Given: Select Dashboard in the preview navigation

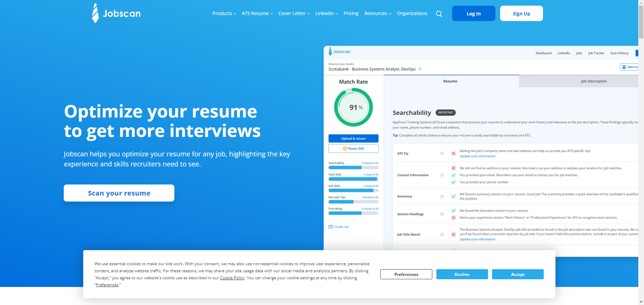Looking at the screenshot, I should tap(543, 53).
